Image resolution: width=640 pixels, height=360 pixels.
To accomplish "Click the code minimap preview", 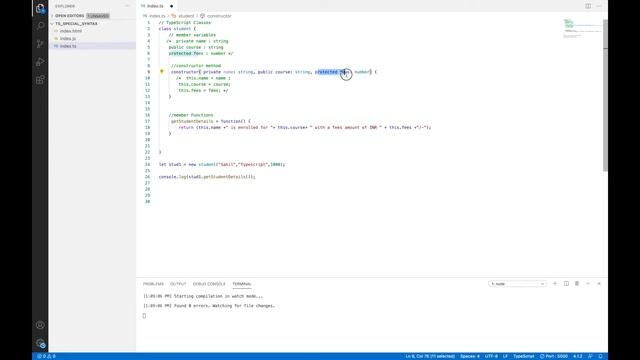I will pos(582,28).
